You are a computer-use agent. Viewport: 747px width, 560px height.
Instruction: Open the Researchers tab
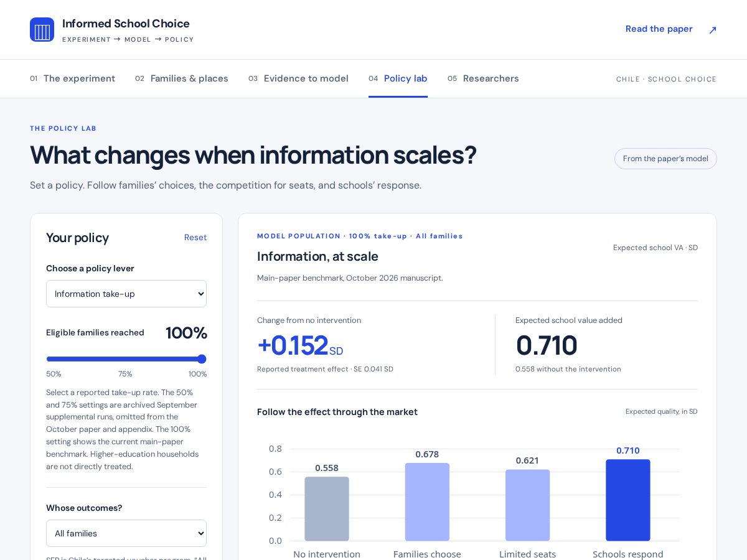tap(483, 78)
